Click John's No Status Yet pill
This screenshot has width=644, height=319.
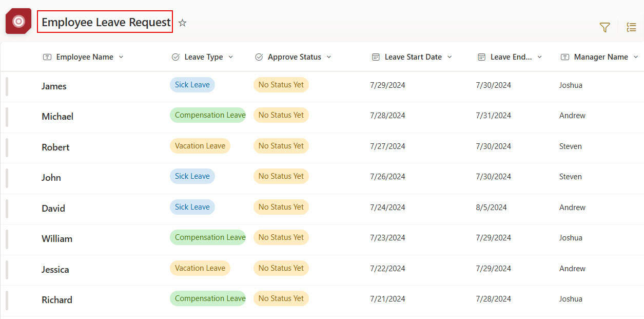pos(281,176)
